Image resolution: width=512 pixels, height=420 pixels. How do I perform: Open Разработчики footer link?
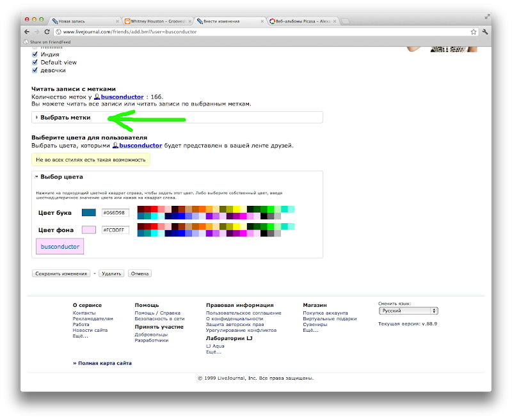click(152, 341)
